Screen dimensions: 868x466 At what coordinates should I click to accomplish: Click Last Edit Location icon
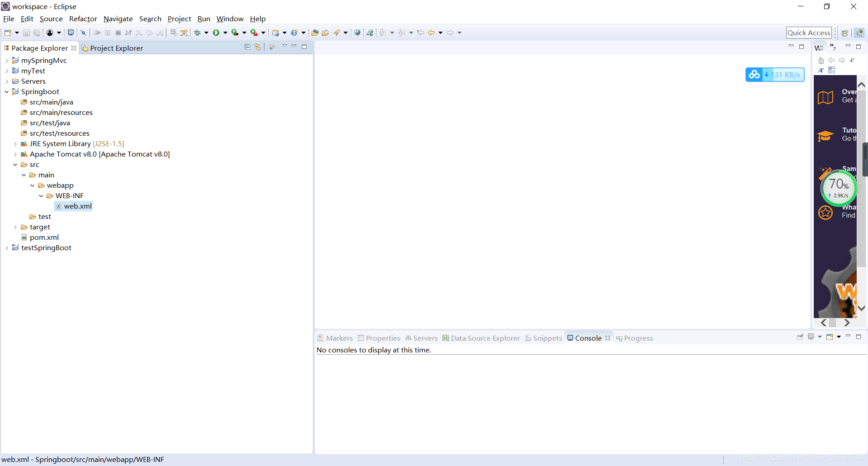pyautogui.click(x=420, y=33)
